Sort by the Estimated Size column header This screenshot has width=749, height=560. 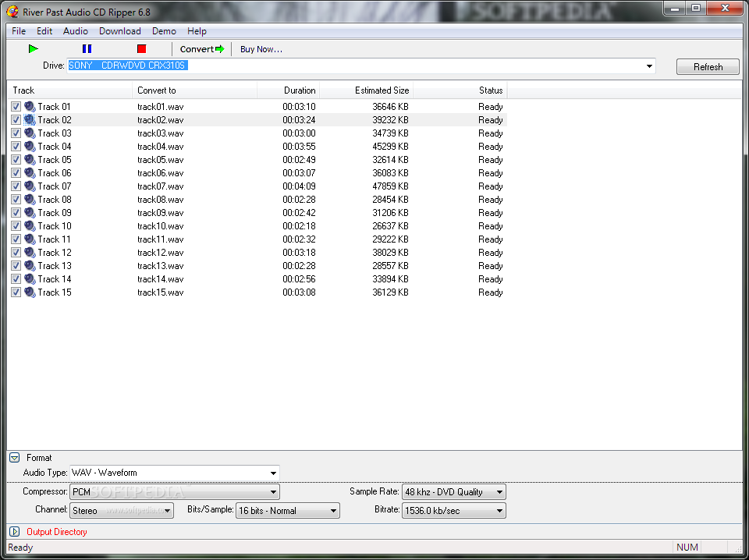(x=367, y=90)
